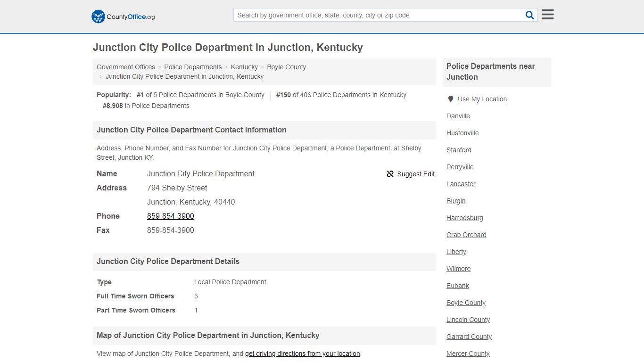Open the Garrard County link
Image resolution: width=644 pixels, height=362 pixels.
[469, 337]
